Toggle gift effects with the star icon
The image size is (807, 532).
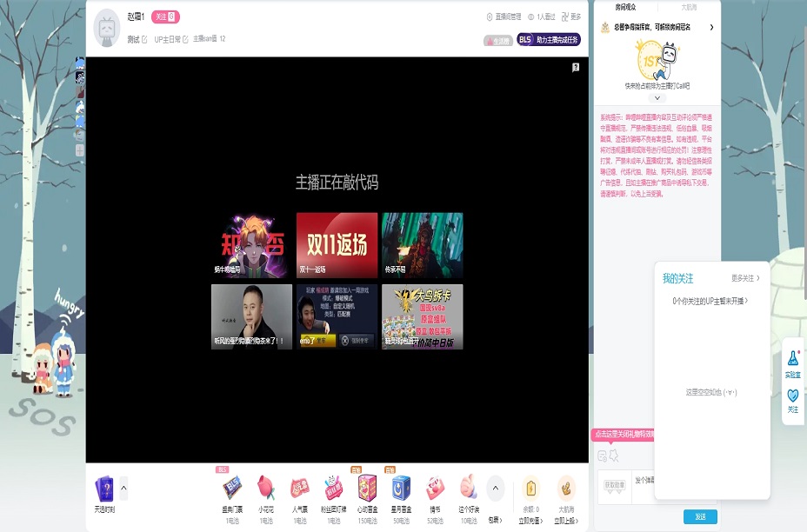click(614, 456)
